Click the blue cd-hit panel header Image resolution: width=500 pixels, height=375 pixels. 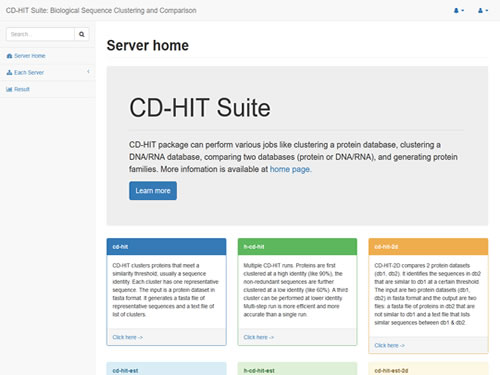coord(166,247)
